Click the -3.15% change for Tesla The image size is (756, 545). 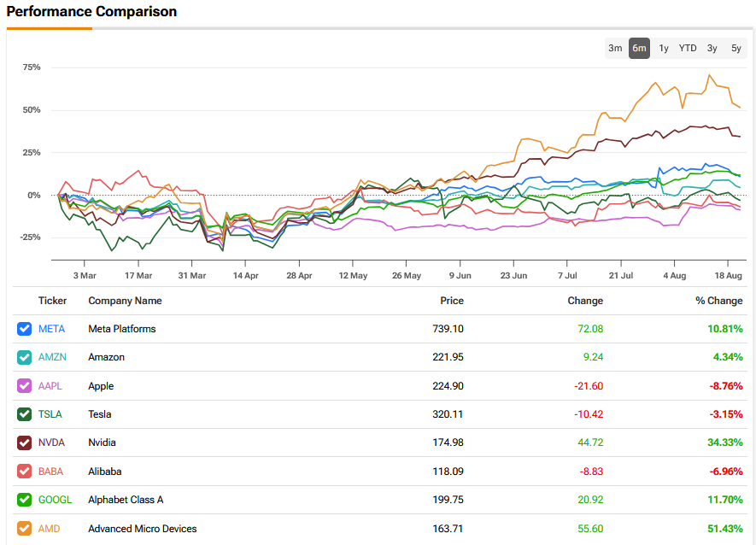click(726, 414)
